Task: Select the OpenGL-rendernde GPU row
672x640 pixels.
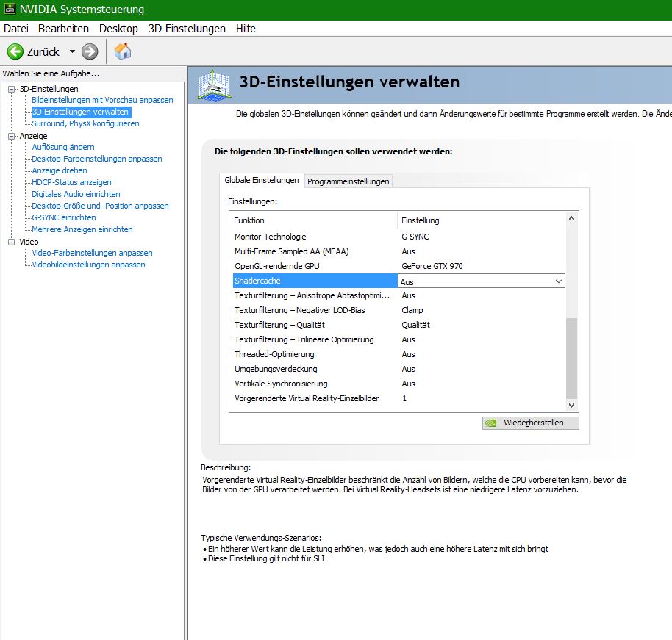Action: click(x=399, y=266)
